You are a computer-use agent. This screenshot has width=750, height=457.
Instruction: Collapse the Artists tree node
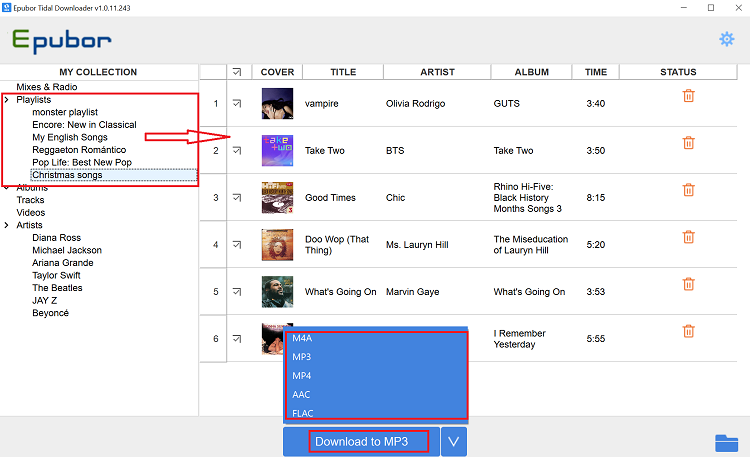[x=7, y=225]
